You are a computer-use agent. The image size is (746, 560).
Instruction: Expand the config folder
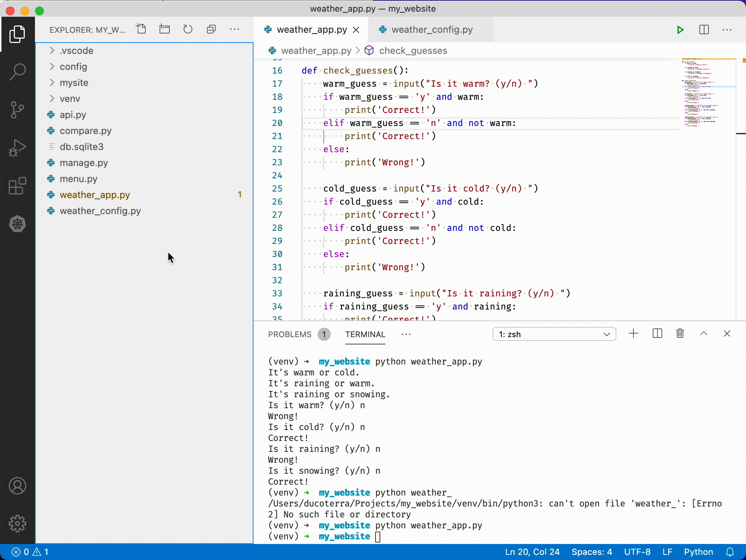tap(73, 67)
